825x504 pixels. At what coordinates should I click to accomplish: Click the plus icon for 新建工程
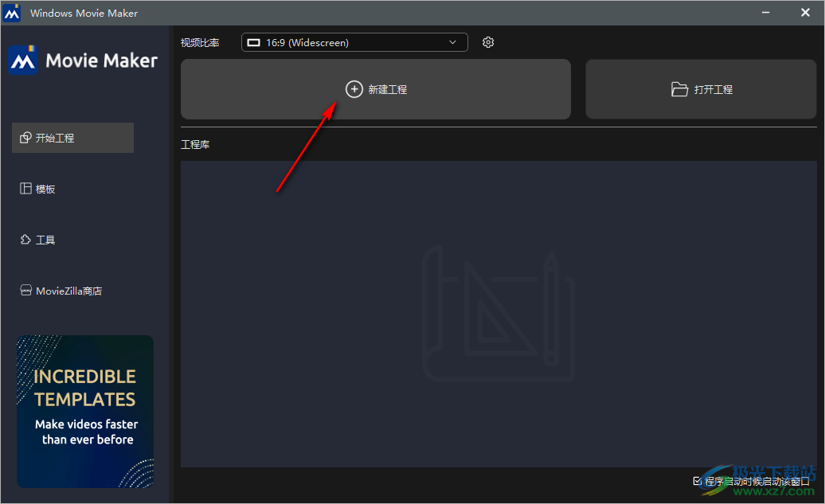(x=354, y=89)
